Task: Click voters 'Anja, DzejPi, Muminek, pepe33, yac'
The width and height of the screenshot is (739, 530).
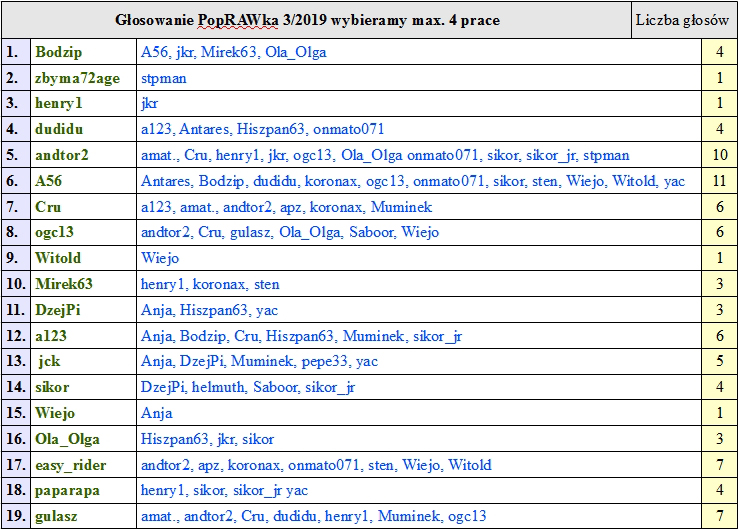Action: tap(259, 361)
